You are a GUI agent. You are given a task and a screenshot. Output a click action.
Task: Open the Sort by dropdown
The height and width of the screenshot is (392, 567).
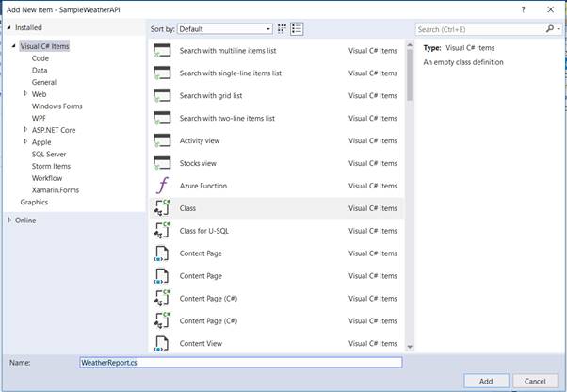point(225,29)
